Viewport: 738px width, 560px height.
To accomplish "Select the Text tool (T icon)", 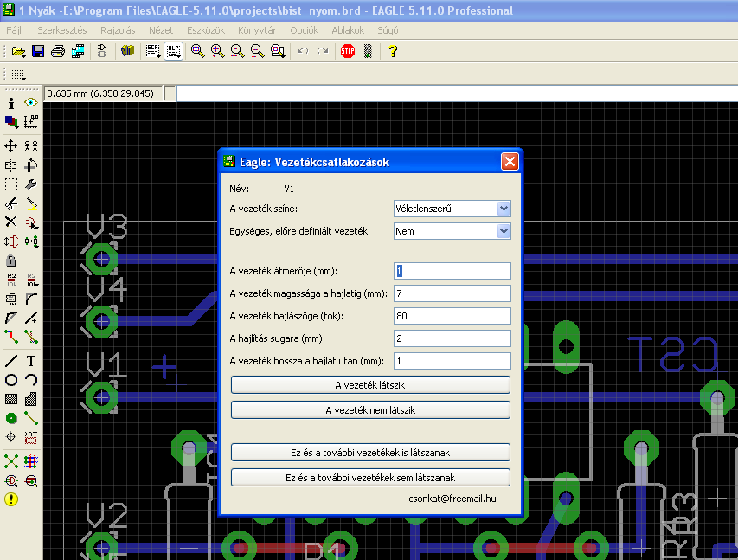I will tap(31, 361).
